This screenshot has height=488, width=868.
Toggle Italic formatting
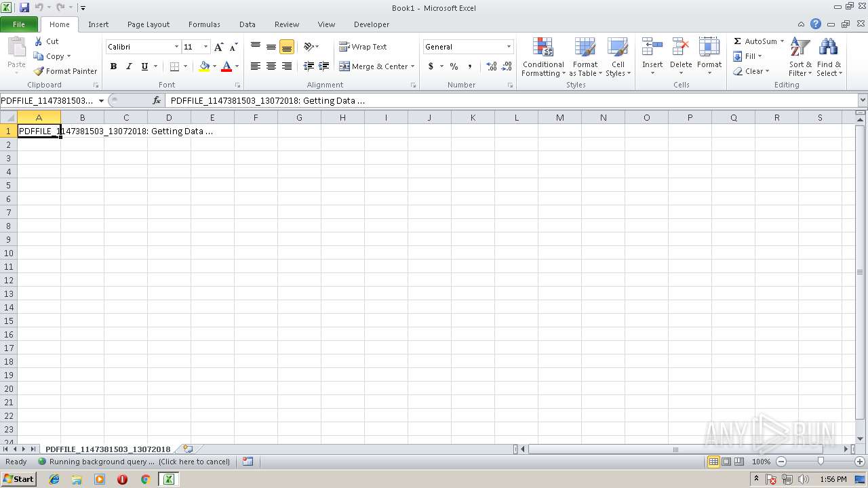pyautogui.click(x=129, y=66)
